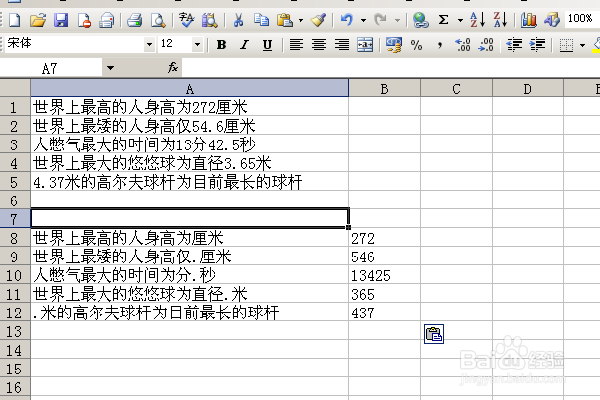Select column B header
This screenshot has width=600, height=400.
384,88
